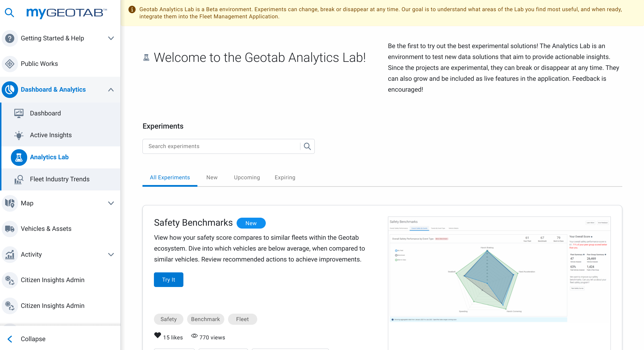644x350 pixels.
Task: Click the Collapse sidebar label
Action: [x=33, y=339]
